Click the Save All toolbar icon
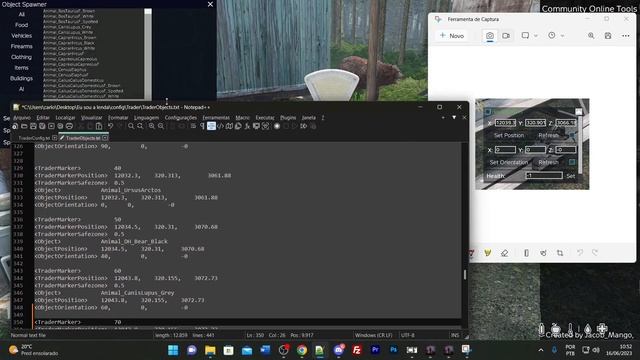Image resolution: width=640 pixels, height=360 pixels. pos(42,126)
